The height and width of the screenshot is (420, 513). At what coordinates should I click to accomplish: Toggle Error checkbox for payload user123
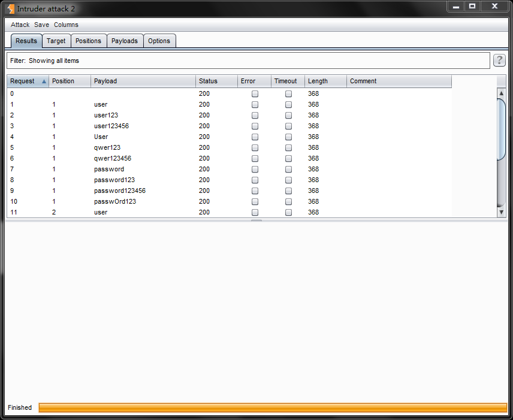click(x=255, y=116)
